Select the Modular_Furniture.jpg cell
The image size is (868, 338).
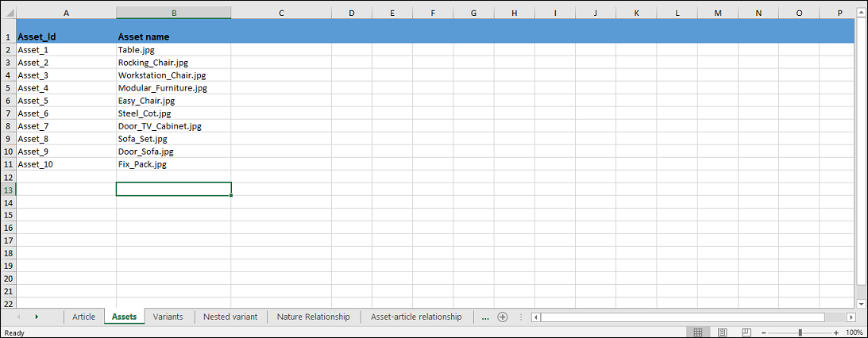pos(174,88)
